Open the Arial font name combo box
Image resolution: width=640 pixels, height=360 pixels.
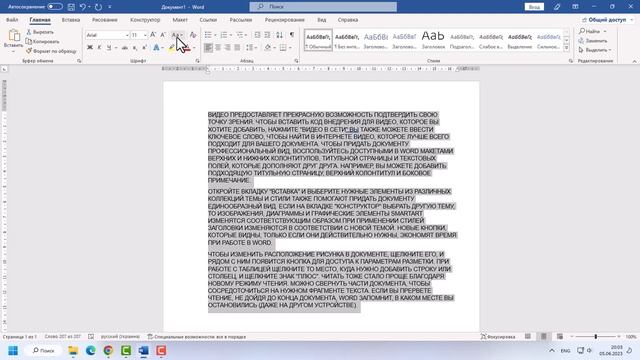point(107,35)
